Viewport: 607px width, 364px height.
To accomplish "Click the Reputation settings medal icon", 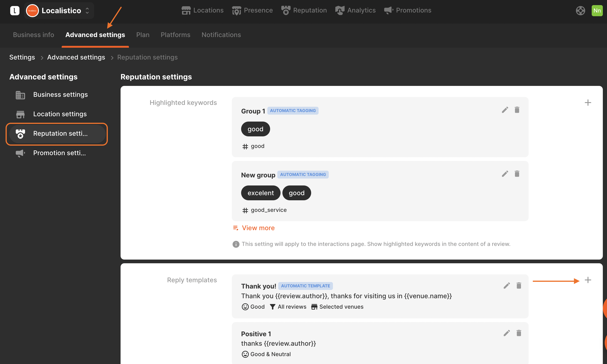I will (x=20, y=134).
